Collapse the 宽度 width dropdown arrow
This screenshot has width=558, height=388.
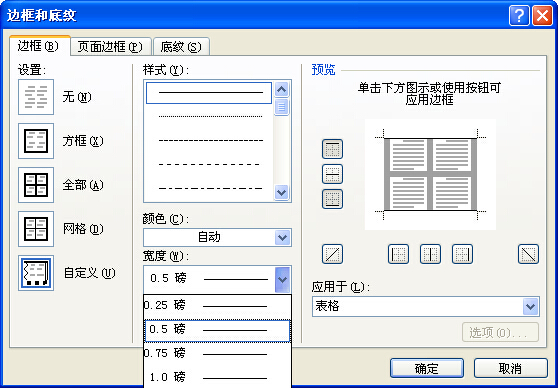point(283,279)
